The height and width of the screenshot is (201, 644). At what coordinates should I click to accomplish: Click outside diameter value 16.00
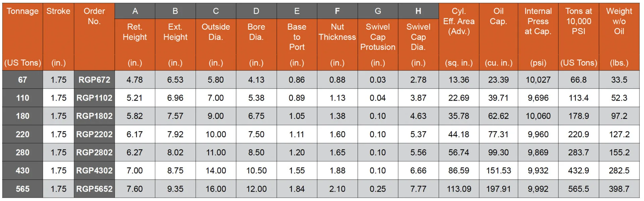[216, 189]
